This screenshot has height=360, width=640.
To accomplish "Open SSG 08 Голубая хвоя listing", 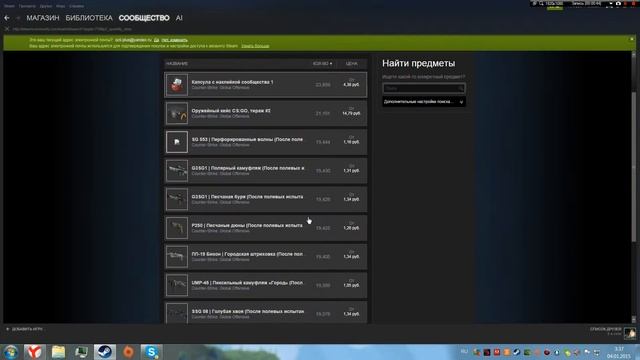I will tap(266, 313).
